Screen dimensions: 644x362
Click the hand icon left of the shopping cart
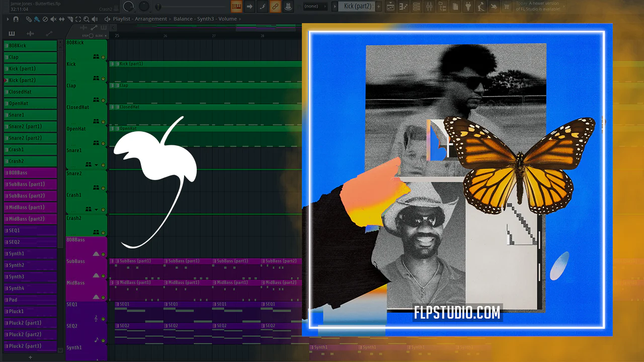(494, 7)
